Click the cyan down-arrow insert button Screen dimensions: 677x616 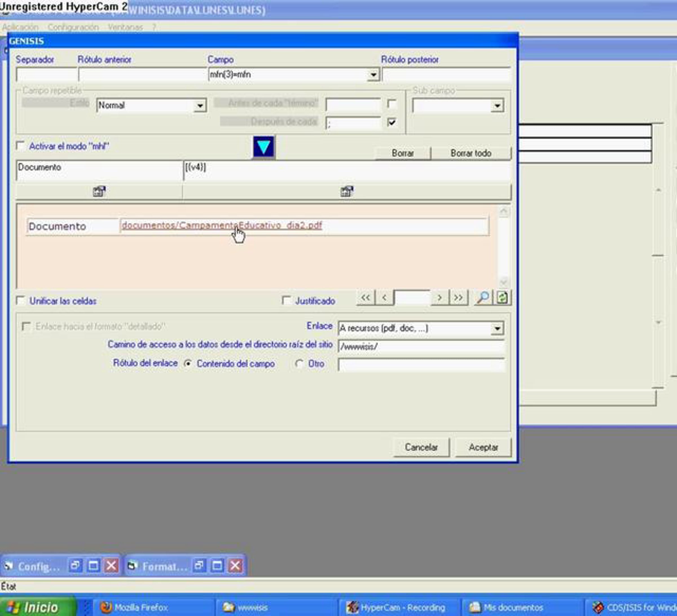[264, 147]
